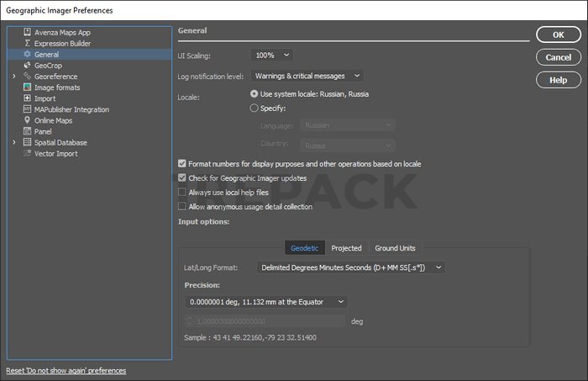Click the Image formats icon
Image resolution: width=588 pixels, height=381 pixels.
click(x=28, y=87)
